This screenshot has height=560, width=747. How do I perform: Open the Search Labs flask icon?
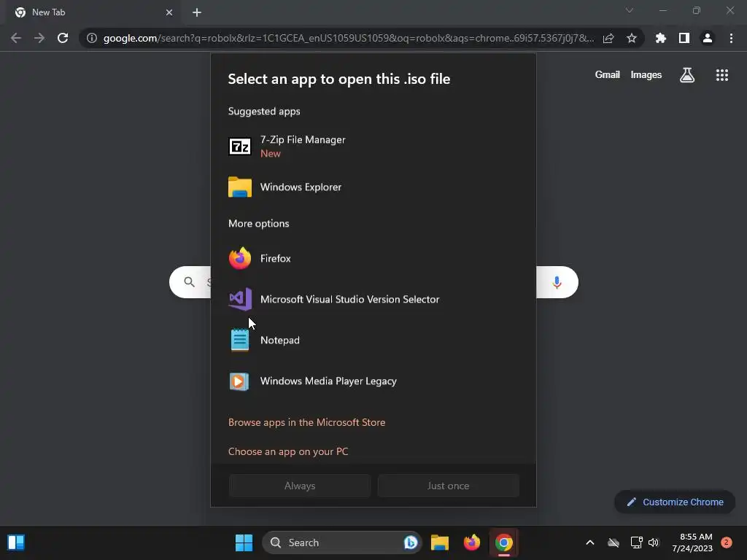[687, 75]
